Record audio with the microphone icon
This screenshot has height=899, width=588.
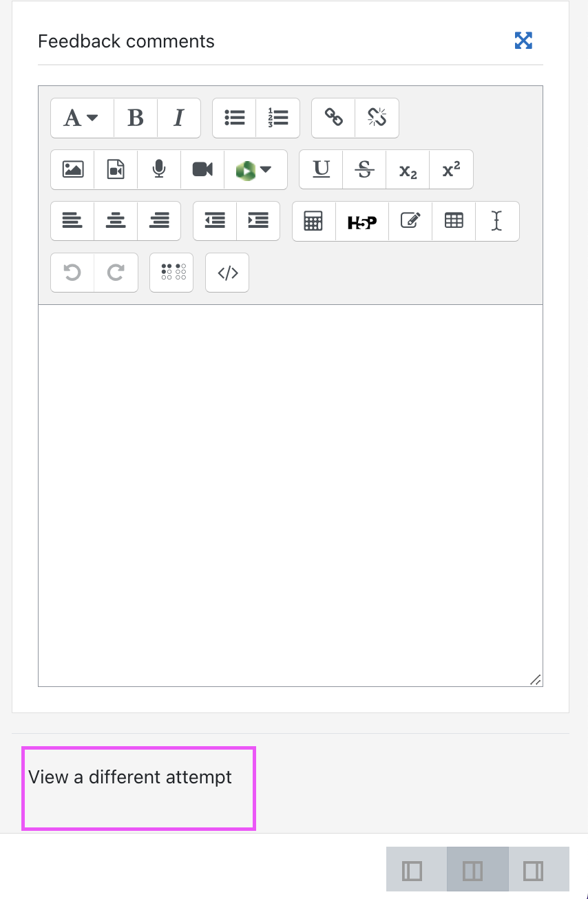(x=159, y=169)
